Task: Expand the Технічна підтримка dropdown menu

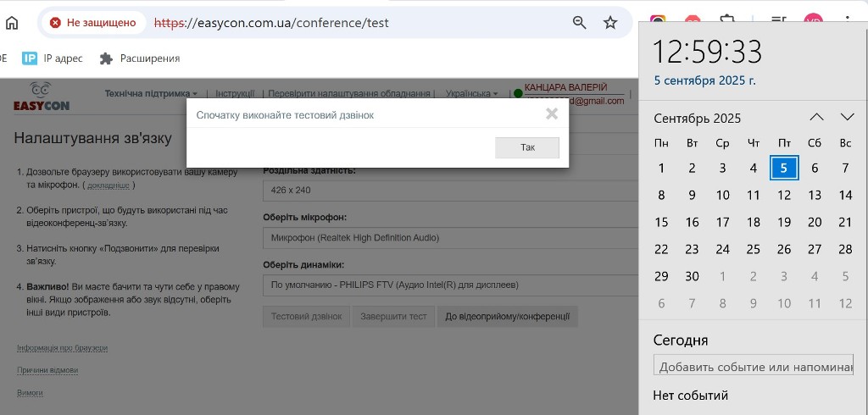Action: tap(151, 93)
